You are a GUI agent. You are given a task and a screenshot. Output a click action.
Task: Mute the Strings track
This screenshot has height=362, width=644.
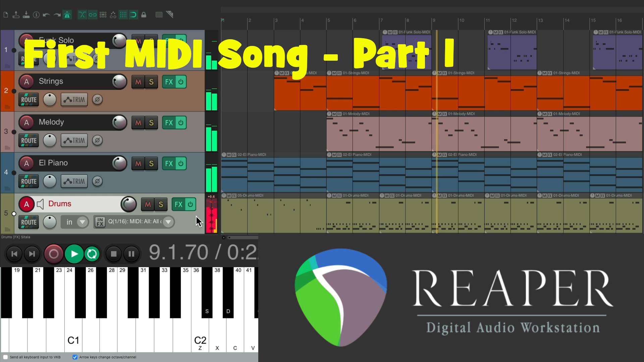tap(138, 82)
